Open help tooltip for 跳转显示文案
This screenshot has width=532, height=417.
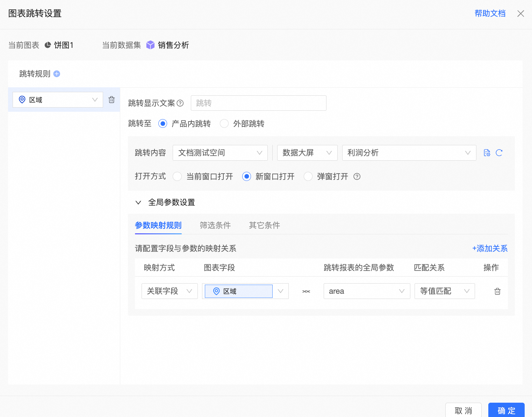180,103
